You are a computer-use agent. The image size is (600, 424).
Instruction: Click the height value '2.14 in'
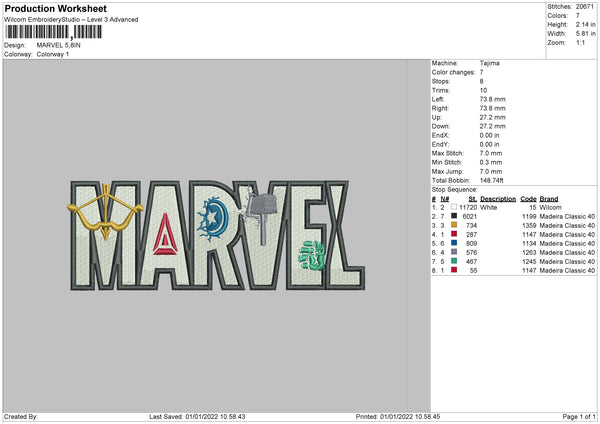[x=585, y=24]
